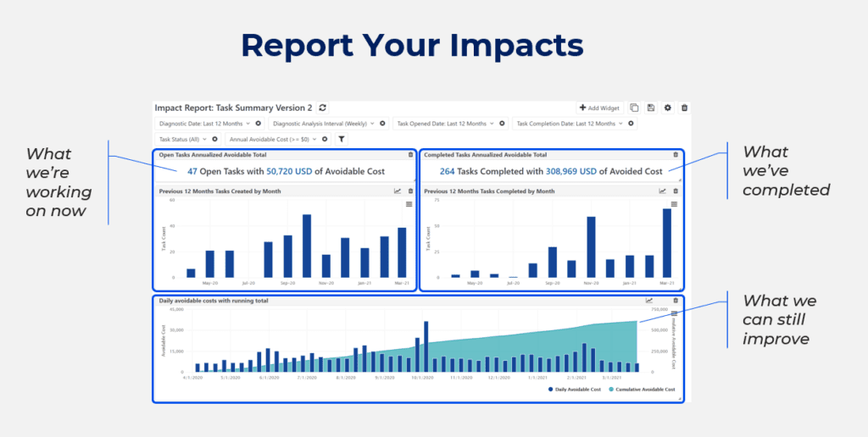This screenshot has width=868, height=437.
Task: Delete the Tasks Completed by Month widget
Action: pyautogui.click(x=676, y=191)
